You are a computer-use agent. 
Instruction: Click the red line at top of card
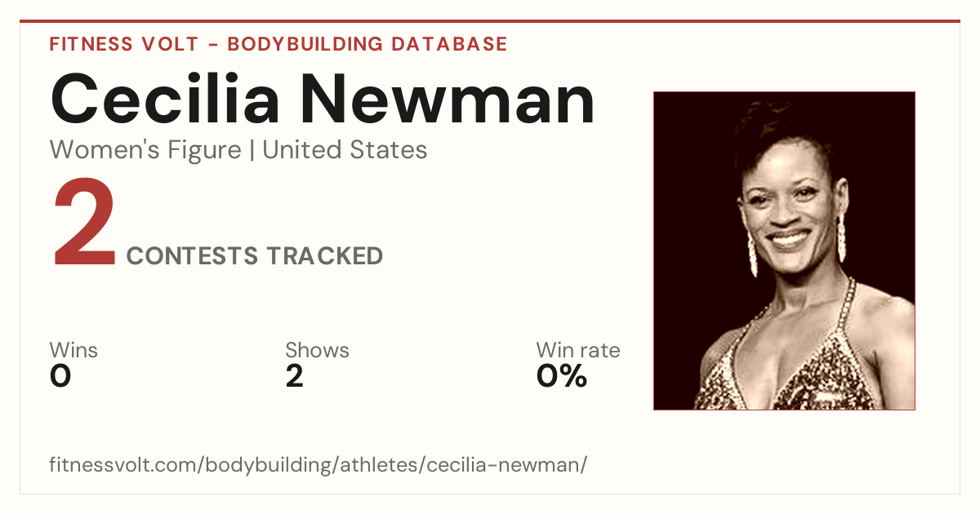pos(490,21)
